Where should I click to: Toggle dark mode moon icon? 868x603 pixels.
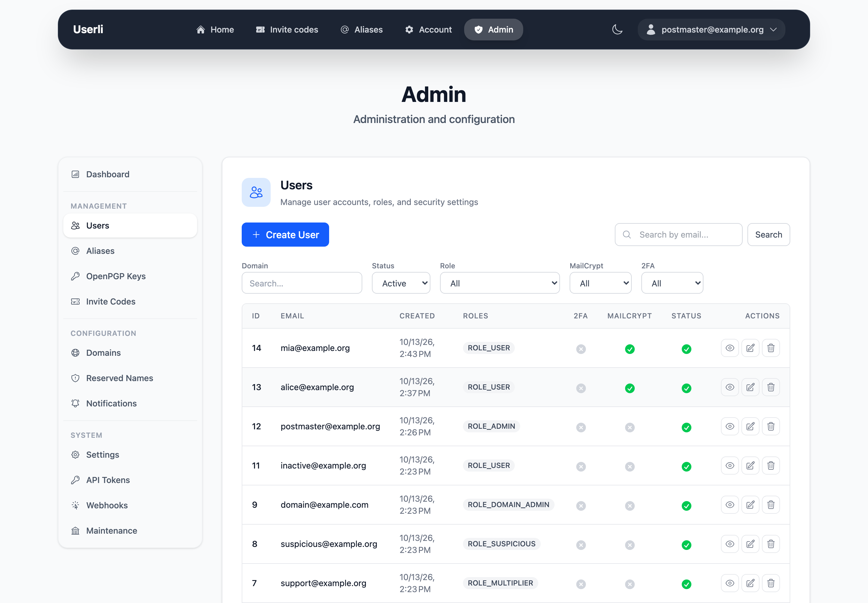[617, 30]
